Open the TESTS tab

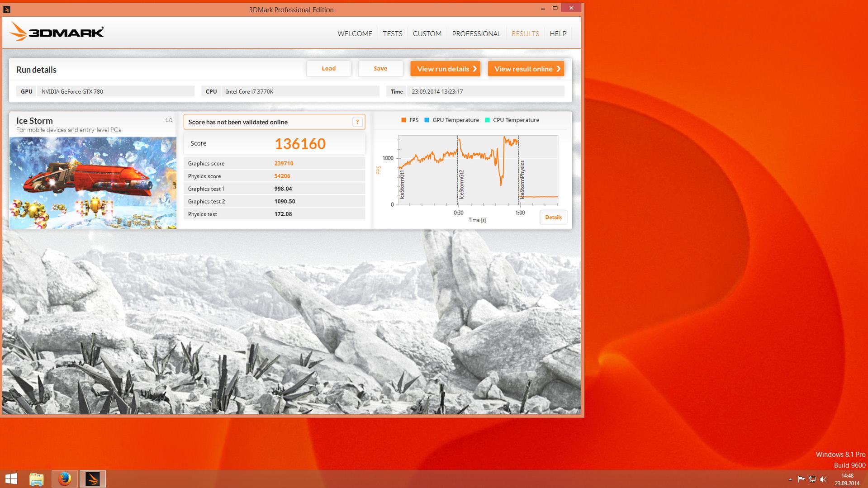tap(392, 33)
